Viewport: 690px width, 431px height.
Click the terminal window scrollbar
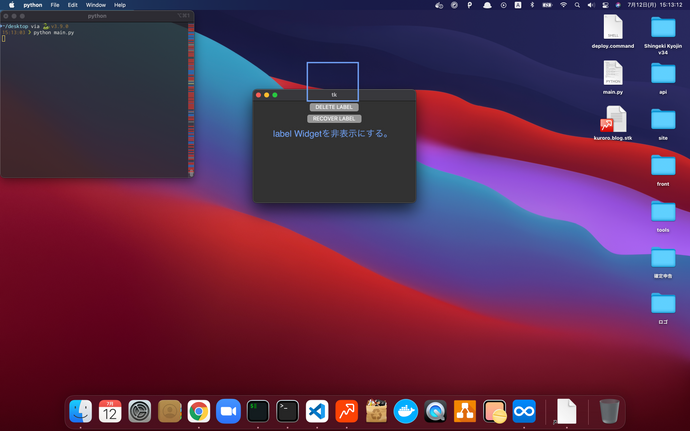[190, 100]
